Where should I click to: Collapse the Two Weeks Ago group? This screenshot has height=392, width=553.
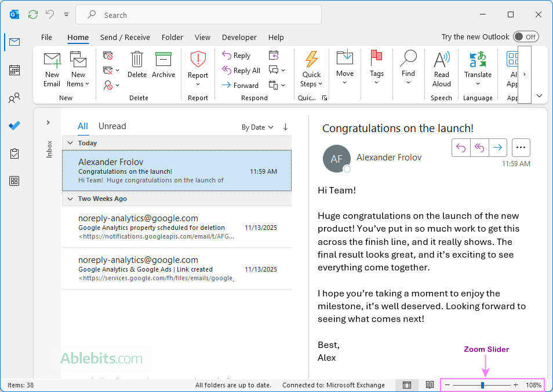point(70,199)
